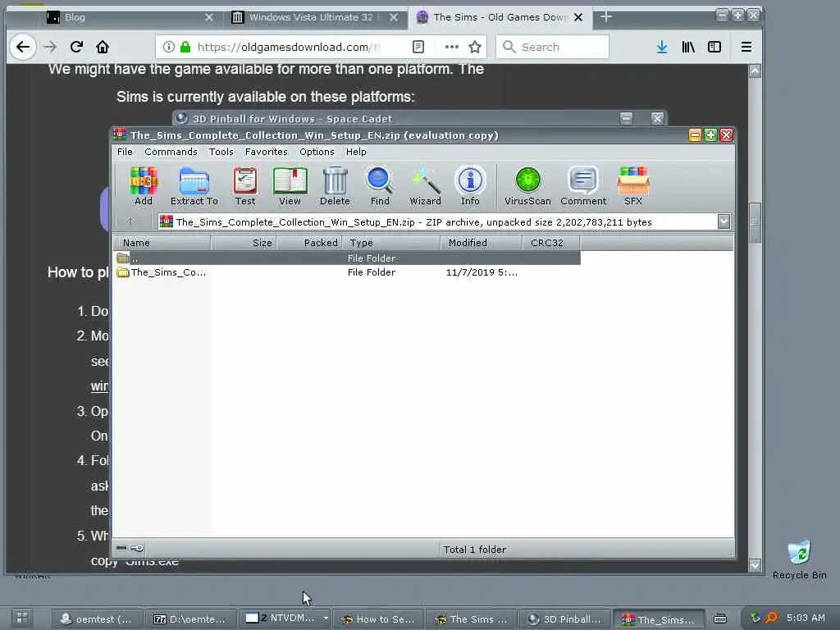Sort by Type column header
The image size is (840, 630).
(391, 243)
